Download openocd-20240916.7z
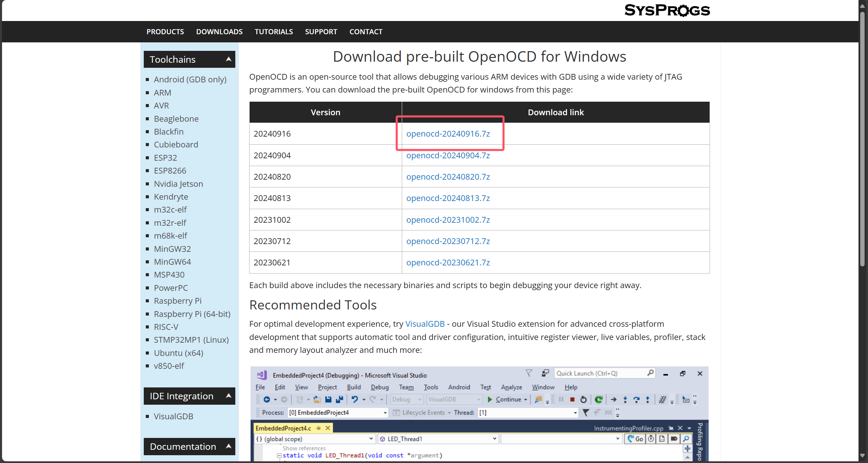 click(x=448, y=134)
